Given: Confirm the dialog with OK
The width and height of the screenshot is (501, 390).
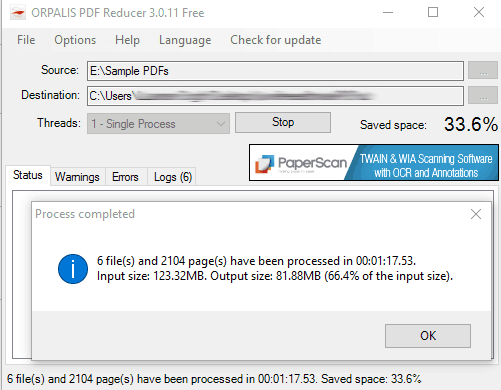Looking at the screenshot, I should pos(428,336).
